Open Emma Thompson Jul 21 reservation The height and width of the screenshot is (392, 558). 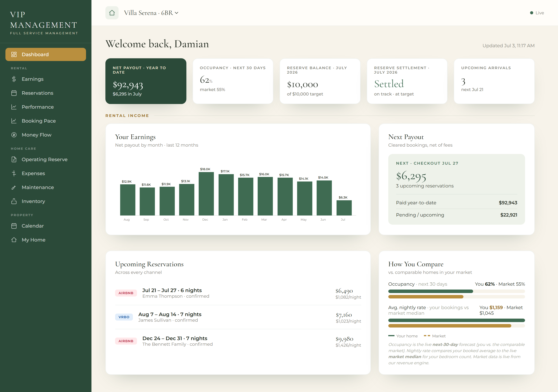(238, 293)
